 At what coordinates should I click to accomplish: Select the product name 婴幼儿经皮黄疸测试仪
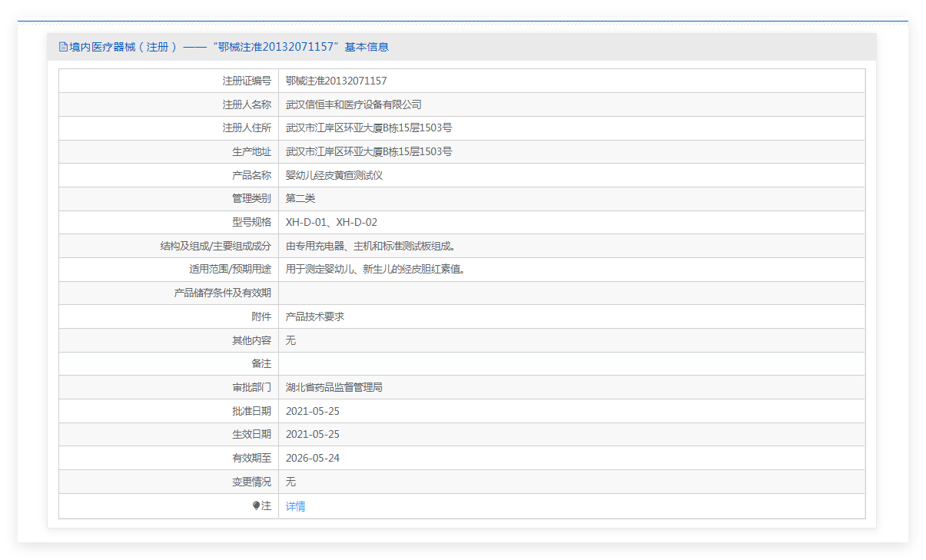point(334,175)
